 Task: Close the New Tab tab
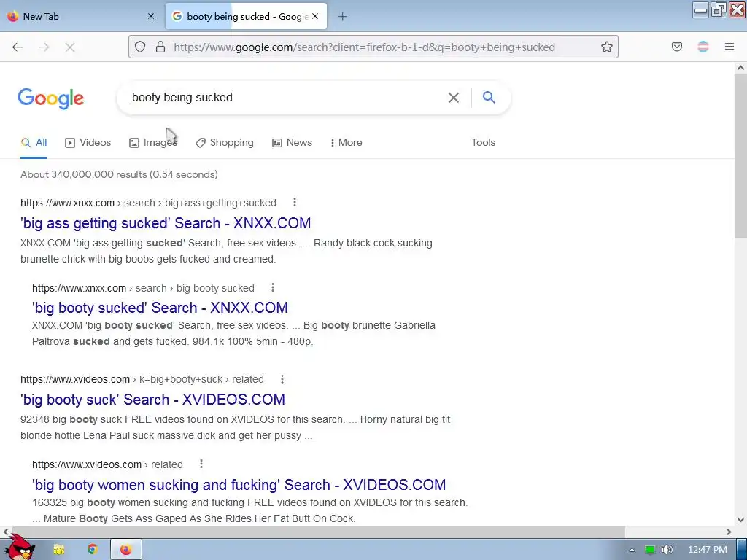[x=151, y=16]
